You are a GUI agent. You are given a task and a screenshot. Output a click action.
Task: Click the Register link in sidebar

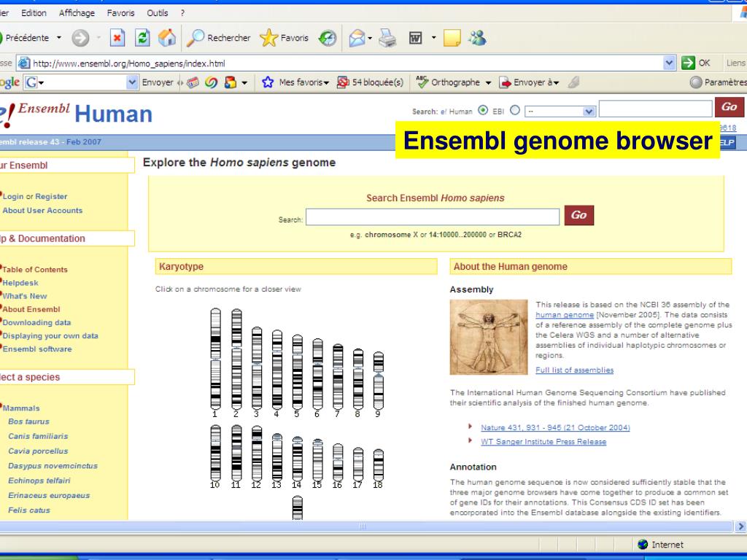pos(51,196)
